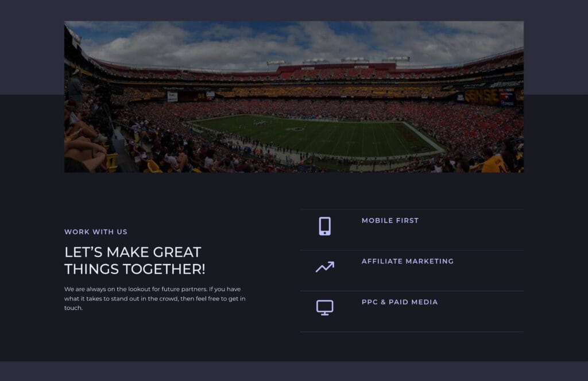Select the "Mobile First" heading
Viewport: 588px width, 381px height.
click(390, 220)
